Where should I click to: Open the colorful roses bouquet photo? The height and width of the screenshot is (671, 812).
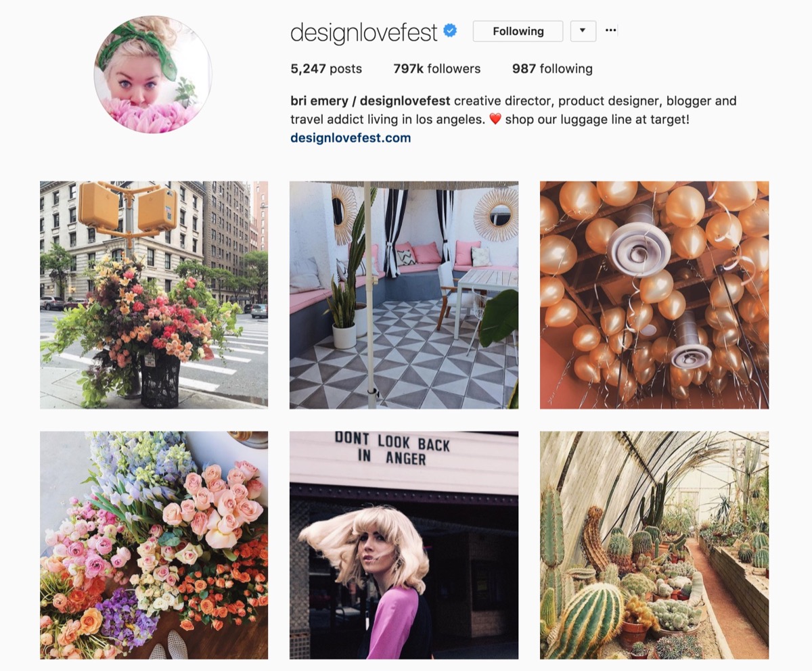(154, 545)
